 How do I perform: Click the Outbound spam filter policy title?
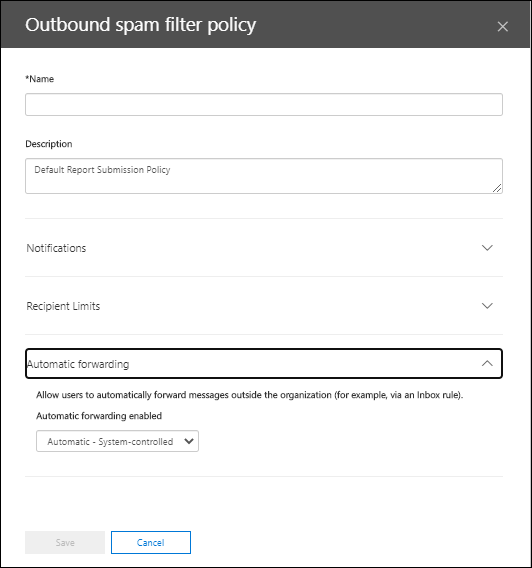141,25
